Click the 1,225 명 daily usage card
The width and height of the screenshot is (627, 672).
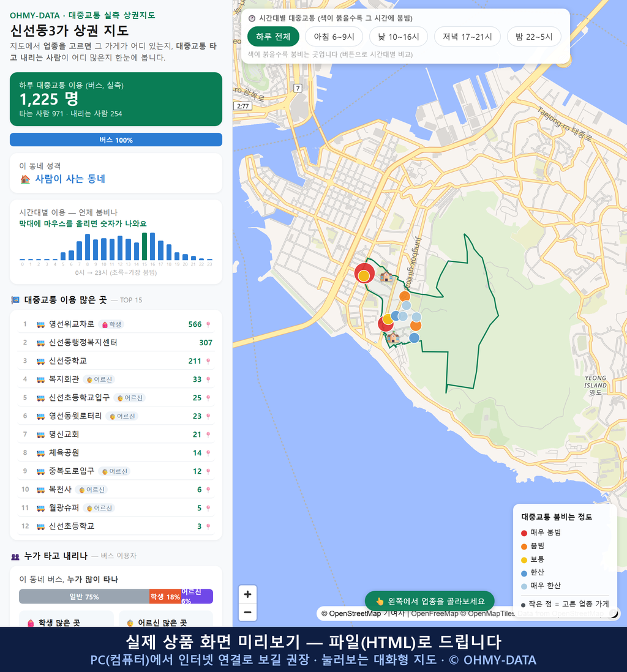(x=116, y=99)
